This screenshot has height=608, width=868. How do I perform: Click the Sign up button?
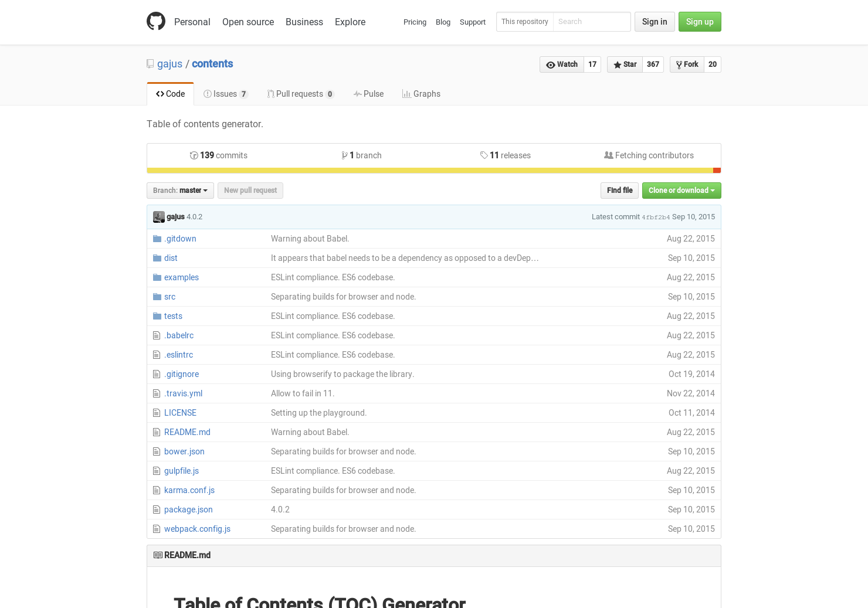coord(700,22)
